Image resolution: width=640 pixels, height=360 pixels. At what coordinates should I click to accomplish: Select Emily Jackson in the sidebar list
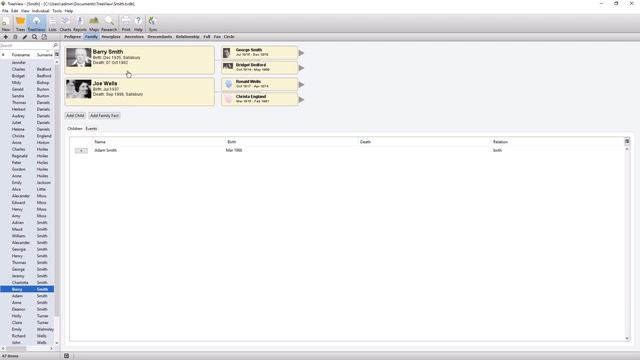(27, 182)
